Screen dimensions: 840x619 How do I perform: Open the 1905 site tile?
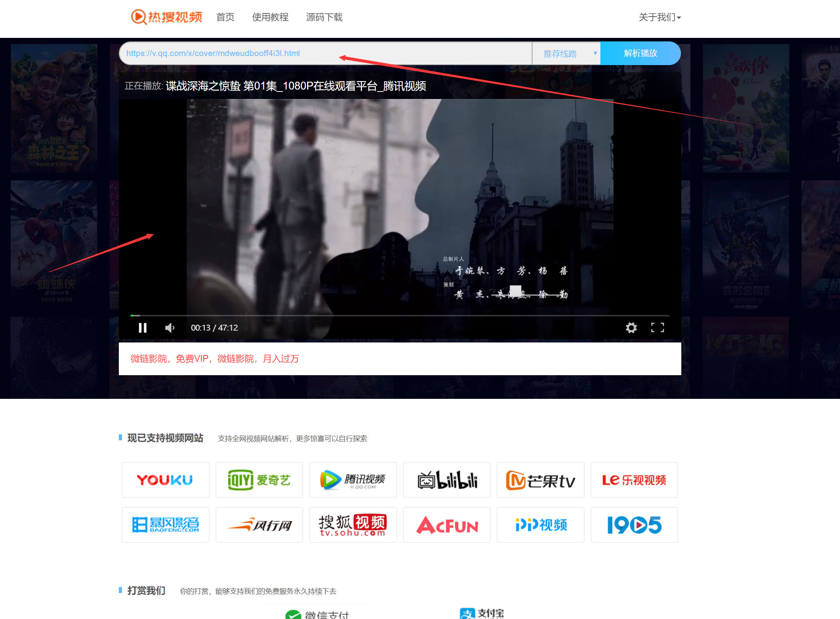(634, 525)
